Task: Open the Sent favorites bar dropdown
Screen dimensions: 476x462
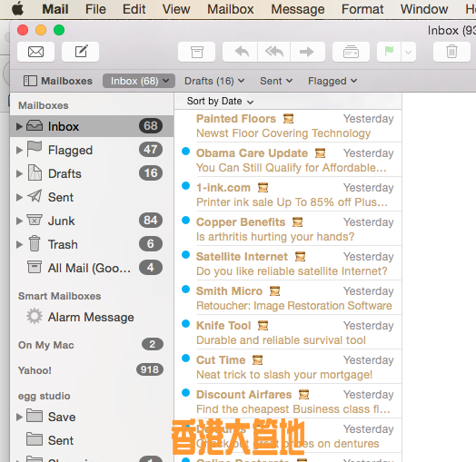Action: [x=276, y=81]
